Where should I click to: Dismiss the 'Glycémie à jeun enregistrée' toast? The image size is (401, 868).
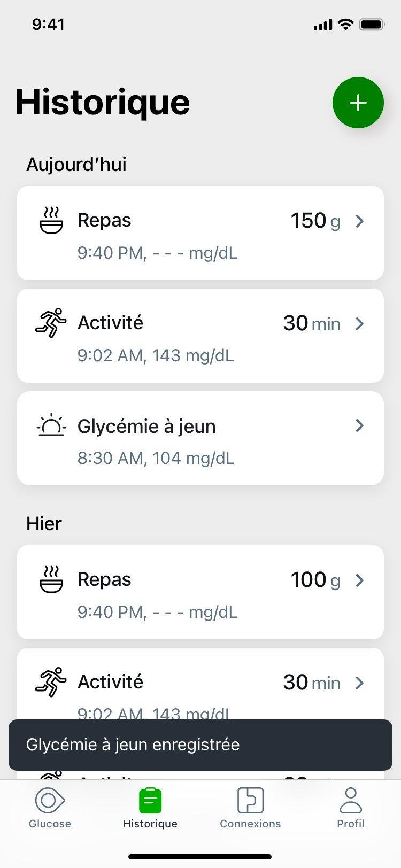(x=200, y=745)
